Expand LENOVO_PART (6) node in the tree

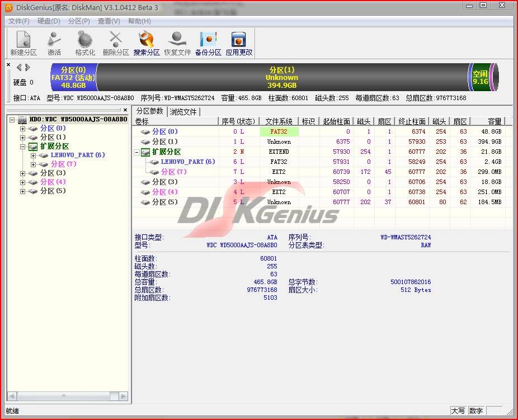34,155
